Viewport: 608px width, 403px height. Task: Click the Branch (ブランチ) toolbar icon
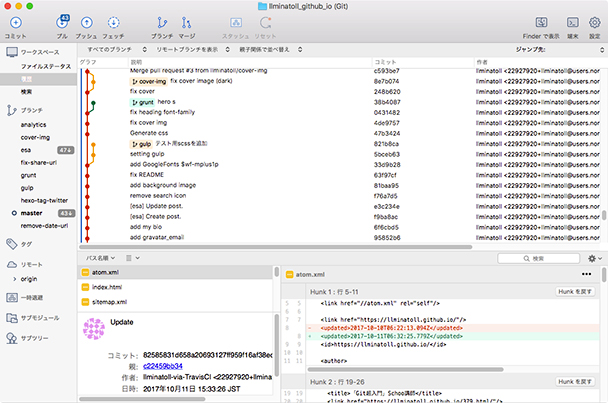pos(162,22)
